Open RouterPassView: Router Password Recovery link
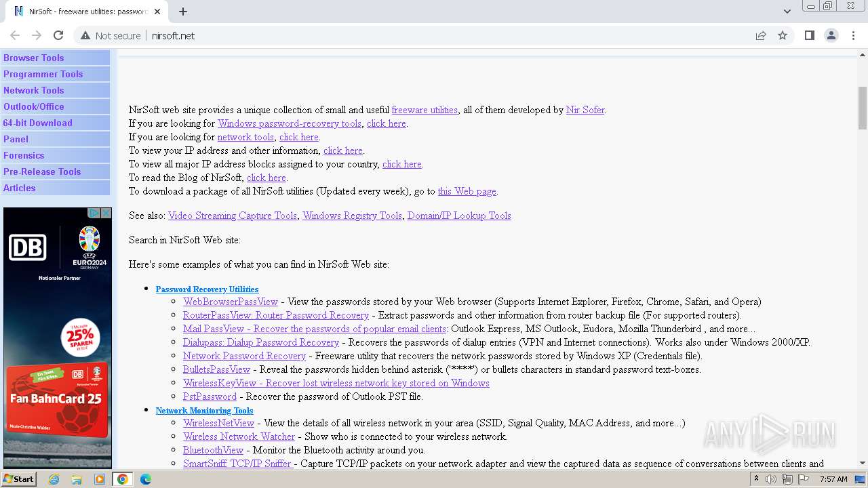The image size is (868, 488). click(276, 315)
